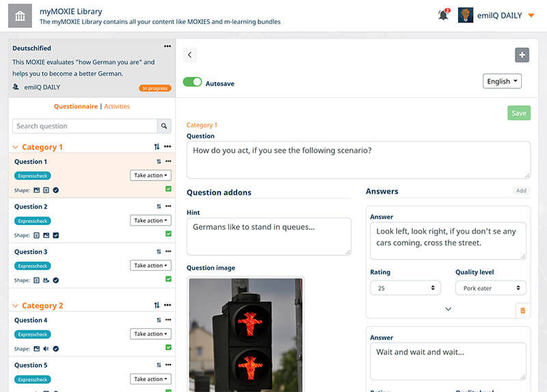The height and width of the screenshot is (392, 547).
Task: Adjust the Rating 25 stepper
Action: coord(405,288)
